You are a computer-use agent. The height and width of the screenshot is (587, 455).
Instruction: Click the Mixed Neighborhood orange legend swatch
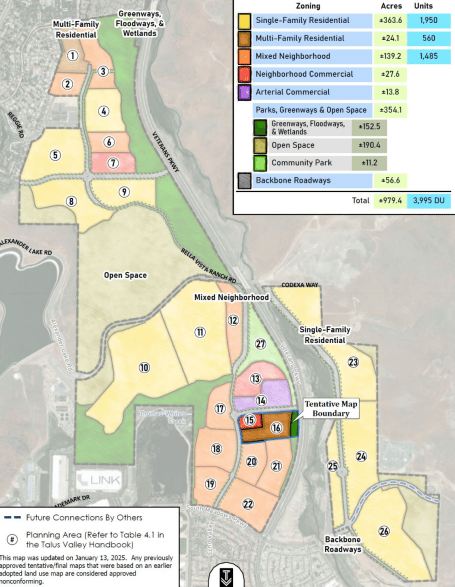point(245,57)
